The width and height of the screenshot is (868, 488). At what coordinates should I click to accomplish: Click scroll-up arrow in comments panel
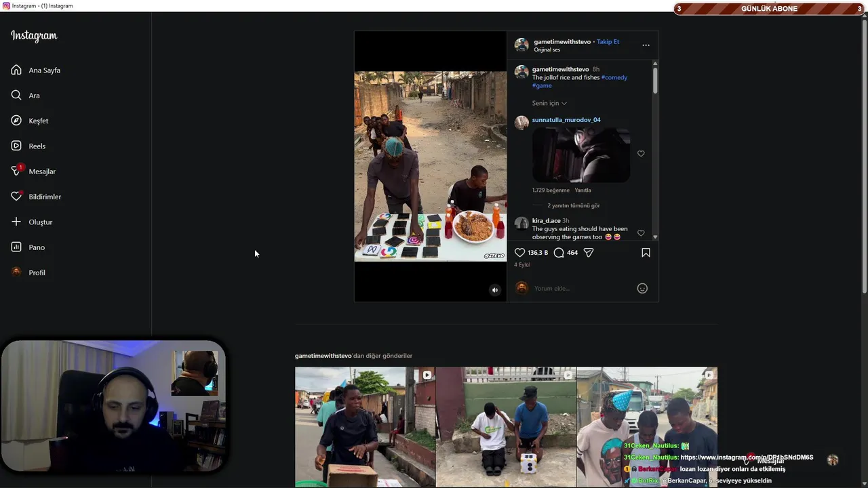[655, 63]
